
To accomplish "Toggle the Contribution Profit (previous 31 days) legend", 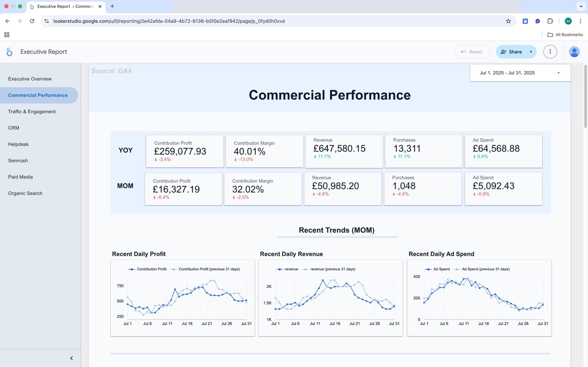I will pyautogui.click(x=207, y=269).
